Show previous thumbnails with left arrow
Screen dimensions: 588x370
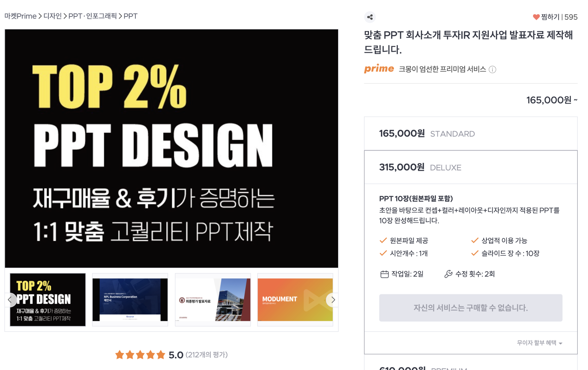(x=10, y=300)
